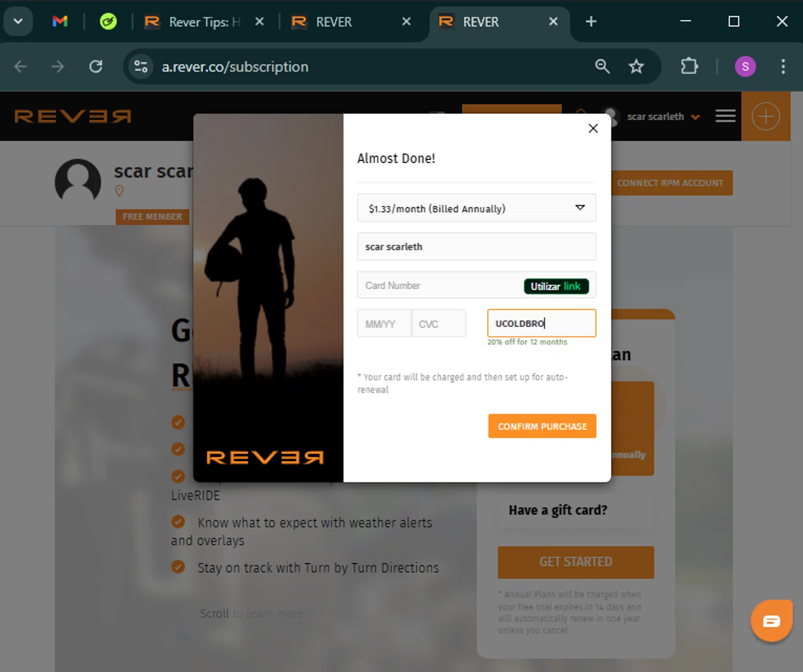Click the Free Member badge
Screen dimensions: 803x672
[152, 216]
